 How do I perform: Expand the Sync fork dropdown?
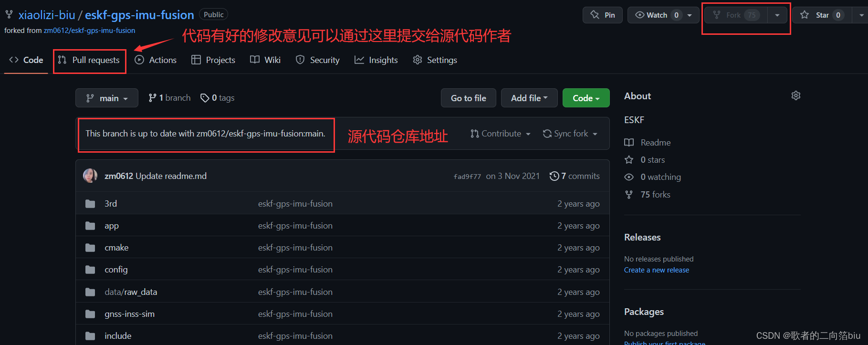point(570,134)
